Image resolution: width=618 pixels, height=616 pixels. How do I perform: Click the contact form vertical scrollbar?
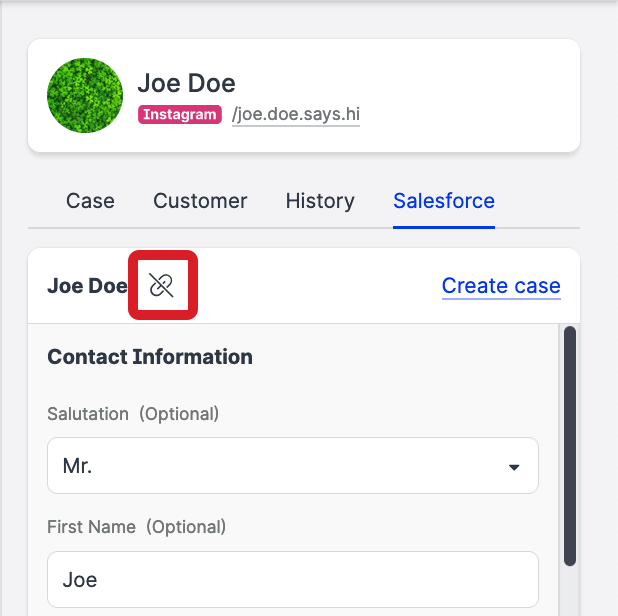pos(570,445)
